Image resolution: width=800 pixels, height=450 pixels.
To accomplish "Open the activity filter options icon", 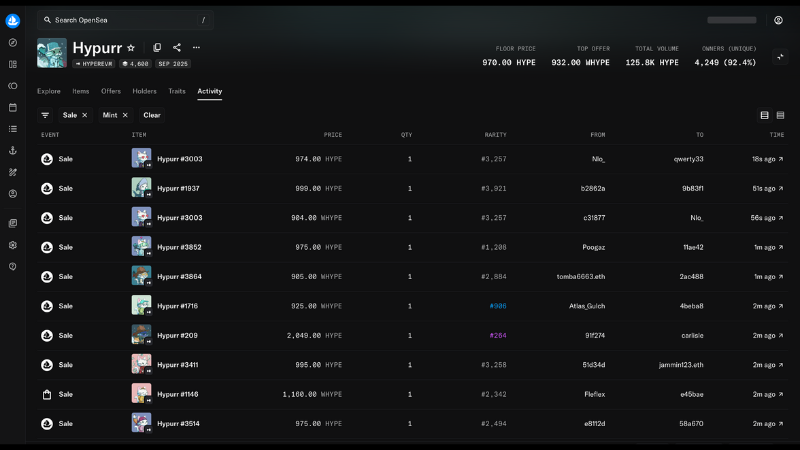I will pos(45,115).
